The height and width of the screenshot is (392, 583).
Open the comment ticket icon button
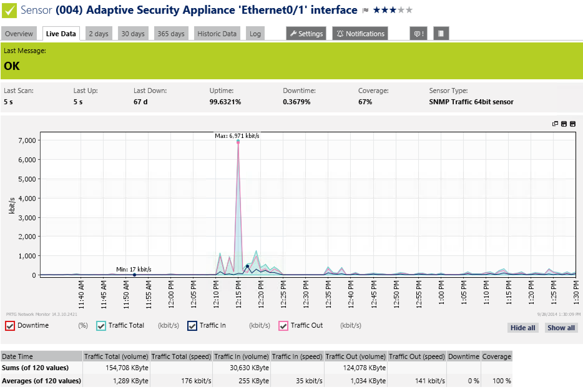pyautogui.click(x=418, y=34)
